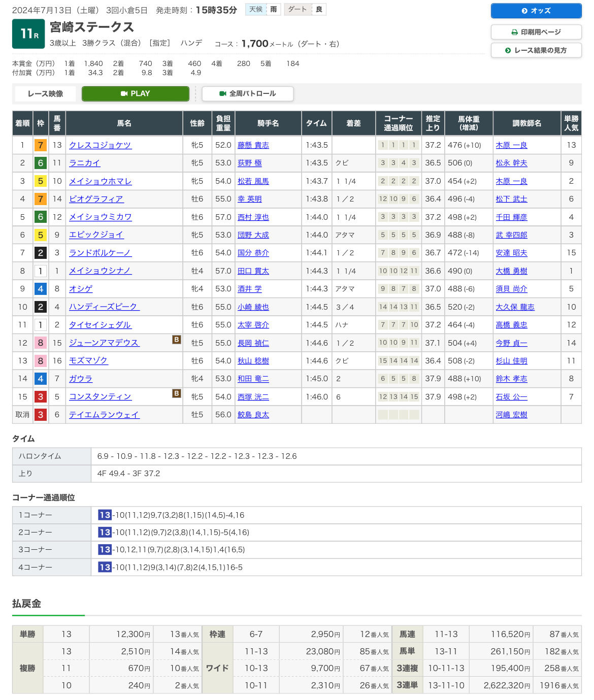The width and height of the screenshot is (594, 700).
Task: Open jockey 小崎 綾也 profile
Action: click(253, 307)
